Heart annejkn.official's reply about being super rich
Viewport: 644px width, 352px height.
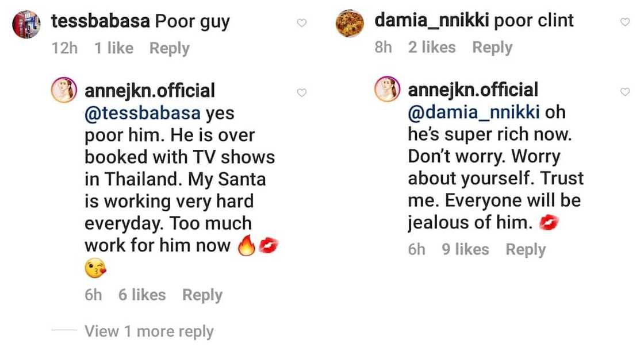625,90
